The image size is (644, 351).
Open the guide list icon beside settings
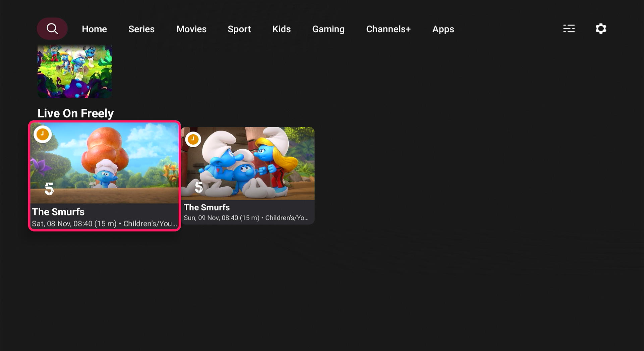[569, 29]
